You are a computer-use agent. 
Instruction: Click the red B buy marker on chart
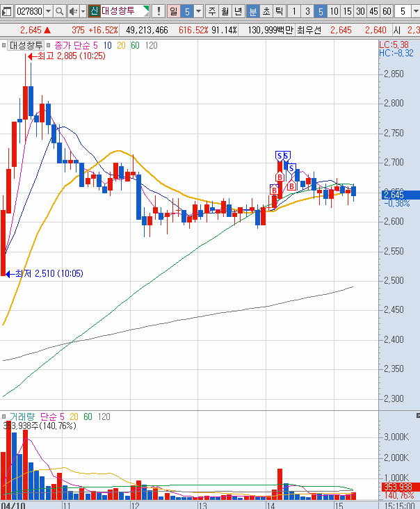tap(281, 178)
